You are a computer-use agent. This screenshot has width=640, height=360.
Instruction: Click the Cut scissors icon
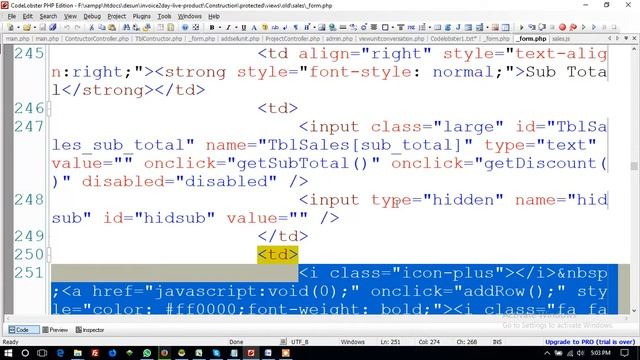[91, 27]
